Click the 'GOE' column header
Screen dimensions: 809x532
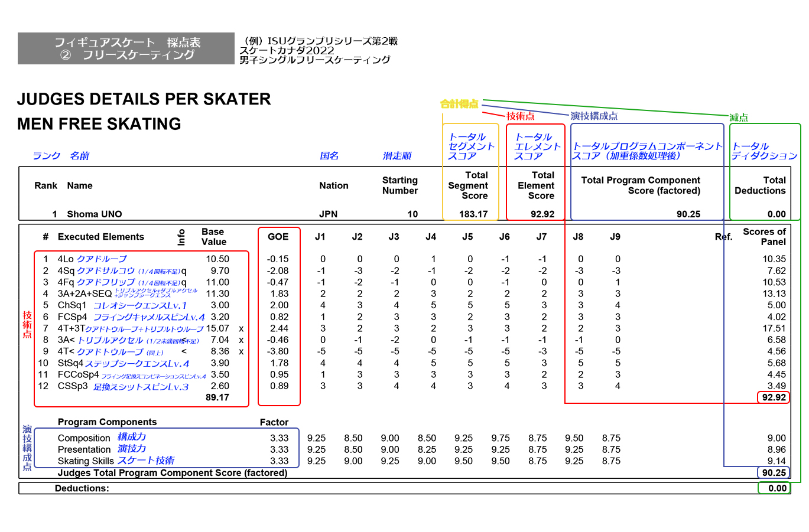click(278, 237)
